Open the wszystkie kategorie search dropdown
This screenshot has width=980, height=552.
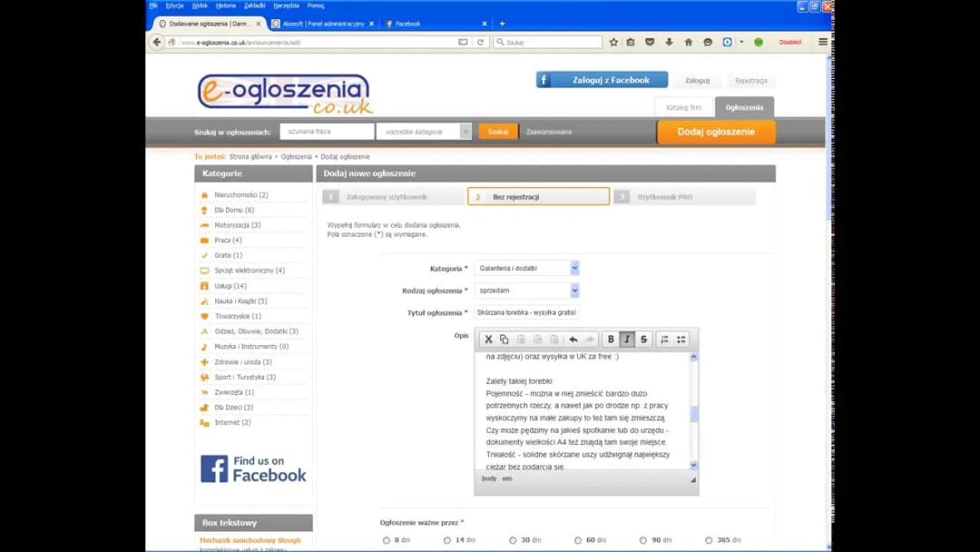coord(465,132)
